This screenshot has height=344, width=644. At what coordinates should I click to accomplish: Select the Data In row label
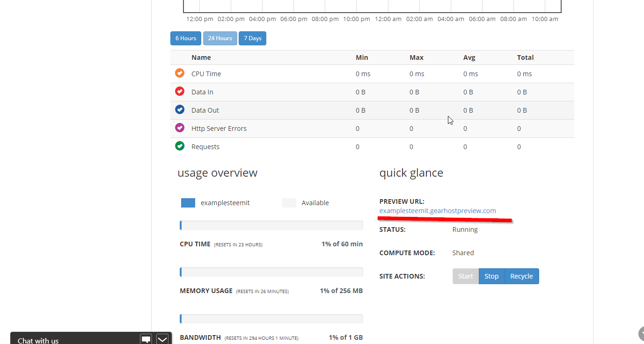click(202, 92)
